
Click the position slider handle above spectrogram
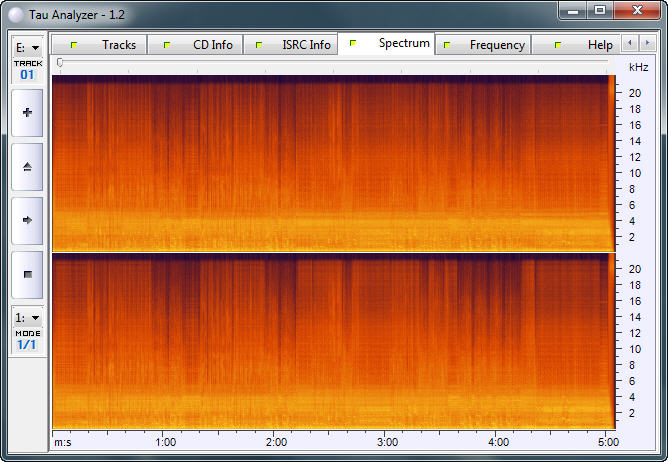60,63
